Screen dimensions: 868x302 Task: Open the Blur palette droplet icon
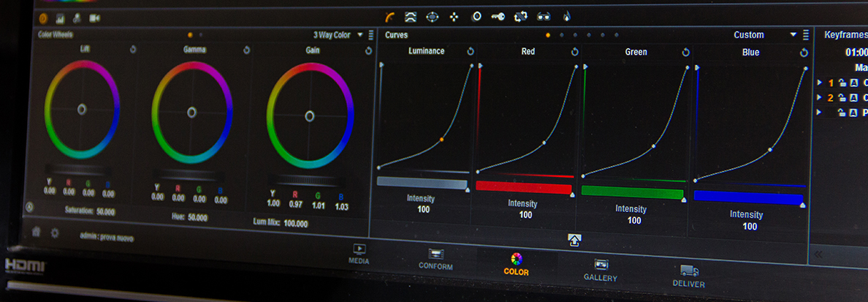tap(566, 15)
